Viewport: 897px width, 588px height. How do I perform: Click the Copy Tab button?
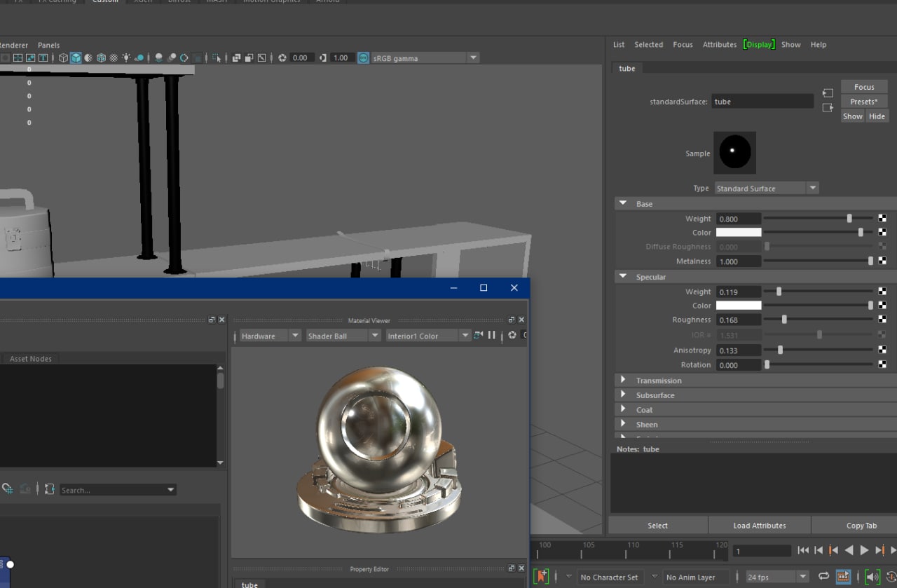coord(861,525)
